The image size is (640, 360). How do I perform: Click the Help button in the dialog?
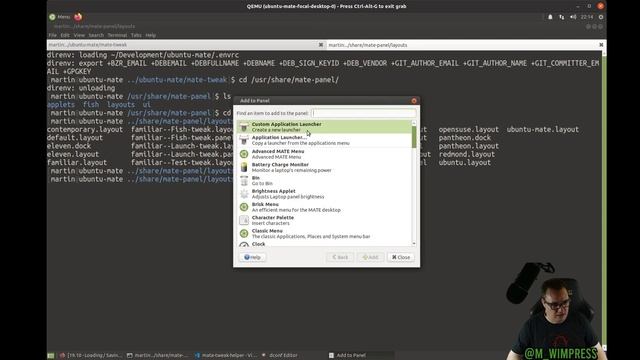coord(252,257)
